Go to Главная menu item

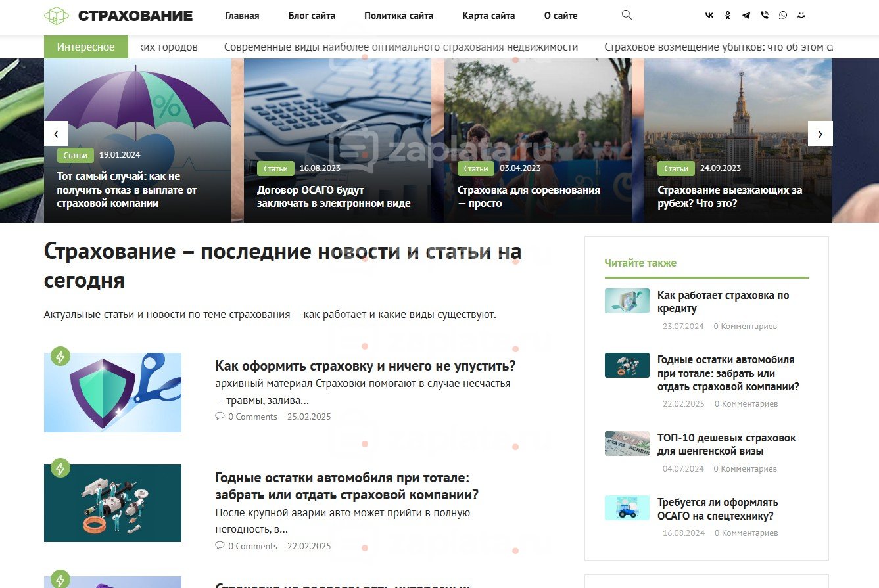click(x=242, y=16)
